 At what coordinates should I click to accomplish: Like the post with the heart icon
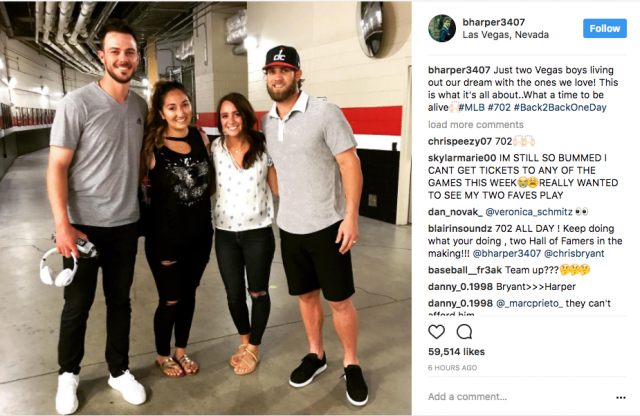436,332
